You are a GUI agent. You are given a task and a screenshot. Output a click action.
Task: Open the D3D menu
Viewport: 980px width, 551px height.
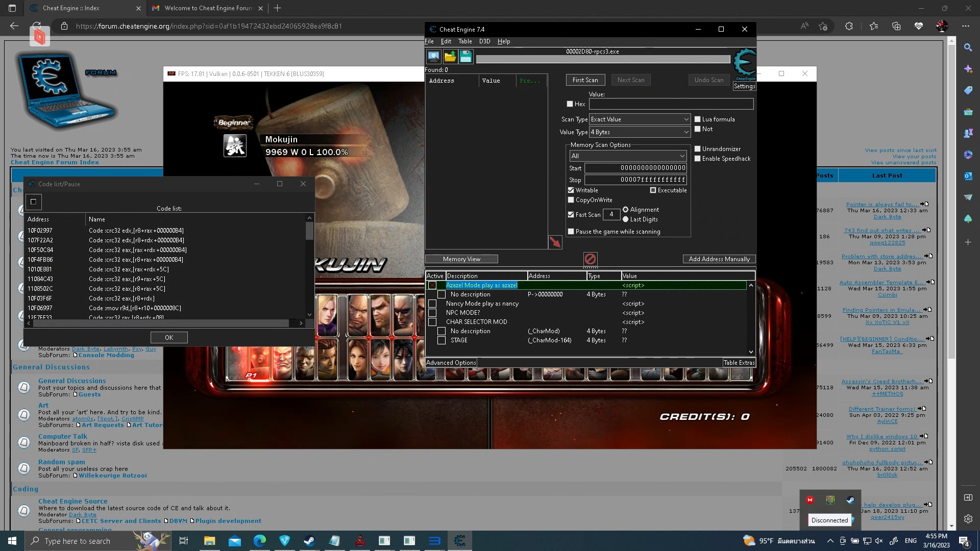(484, 41)
